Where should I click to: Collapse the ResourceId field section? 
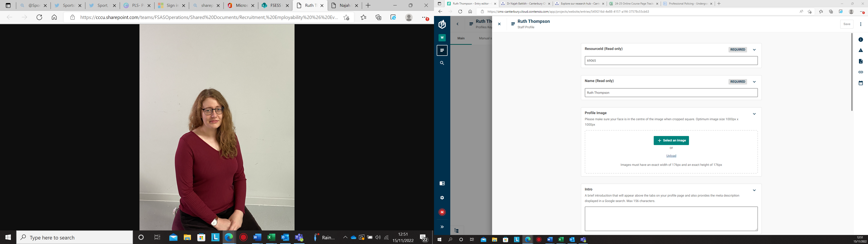coord(754,50)
